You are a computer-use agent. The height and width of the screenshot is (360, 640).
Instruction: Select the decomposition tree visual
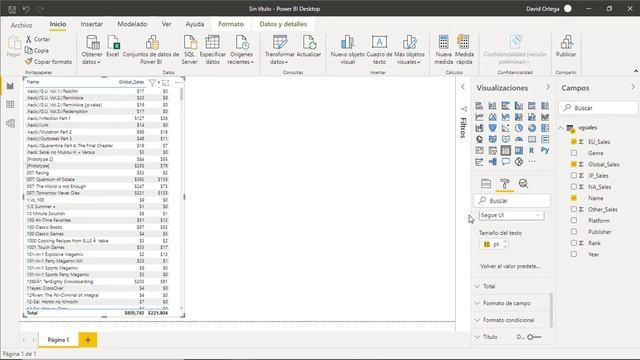pyautogui.click(x=493, y=162)
